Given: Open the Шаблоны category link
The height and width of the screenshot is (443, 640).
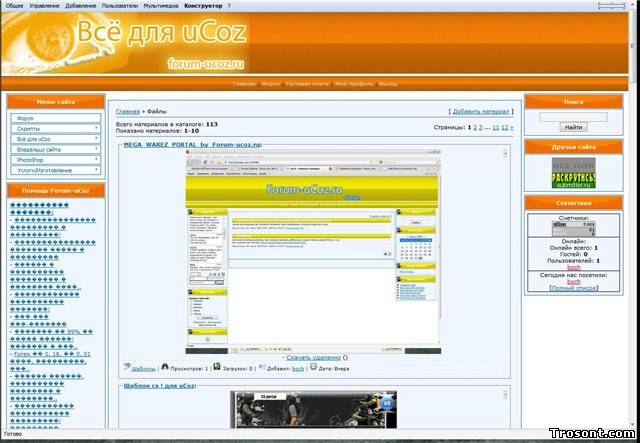Looking at the screenshot, I should pos(143,369).
